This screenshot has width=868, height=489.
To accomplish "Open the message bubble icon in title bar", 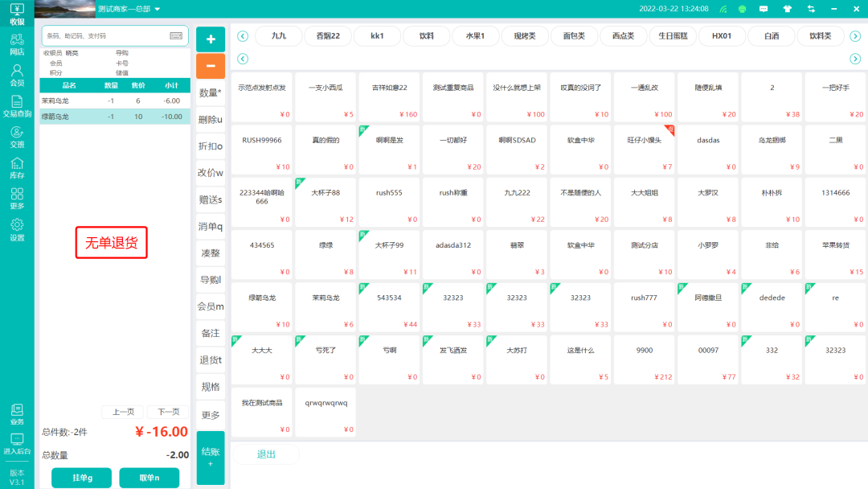I will pos(764,9).
